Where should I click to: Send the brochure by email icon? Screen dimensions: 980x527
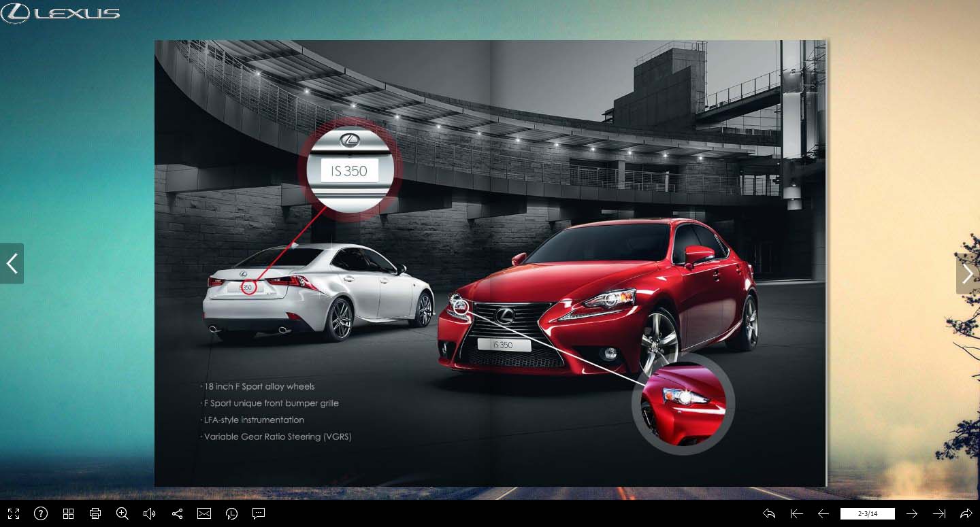[204, 513]
